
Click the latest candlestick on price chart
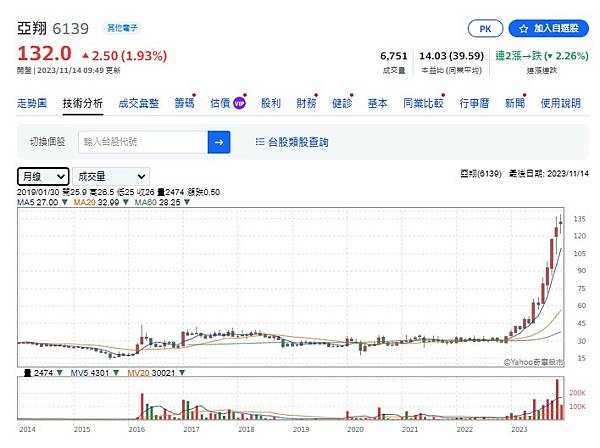click(x=561, y=224)
